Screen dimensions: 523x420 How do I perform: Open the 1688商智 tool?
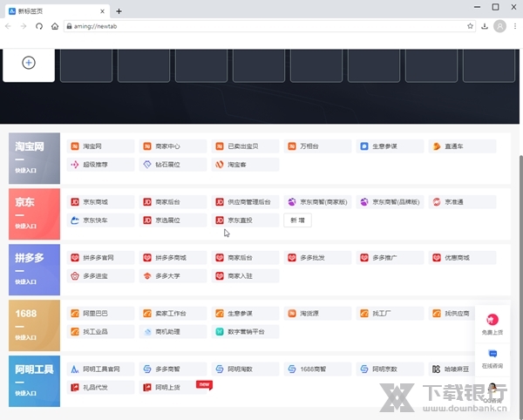click(317, 369)
